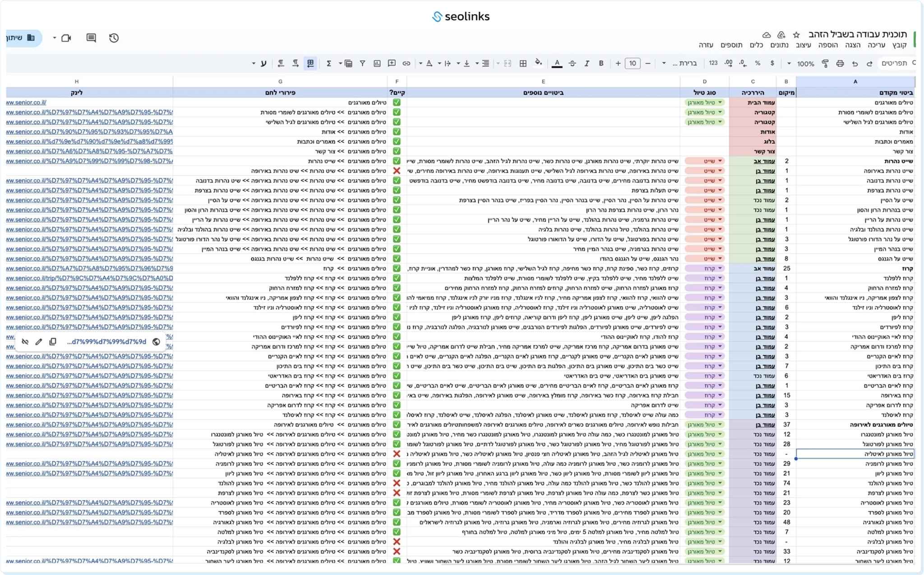Toggle italic formatting in toolbar
This screenshot has height=575, width=924.
coord(587,64)
